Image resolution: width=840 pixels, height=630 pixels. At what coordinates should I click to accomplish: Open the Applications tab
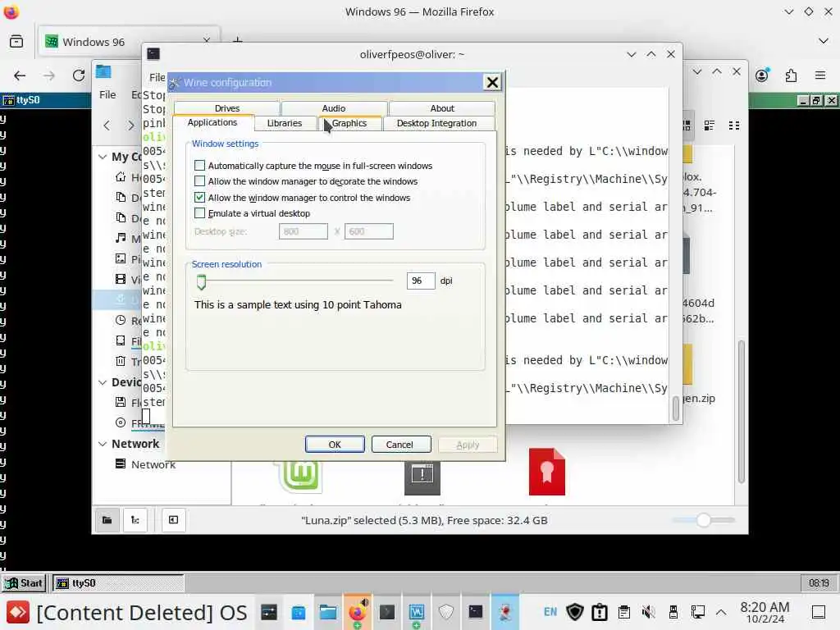pos(212,123)
